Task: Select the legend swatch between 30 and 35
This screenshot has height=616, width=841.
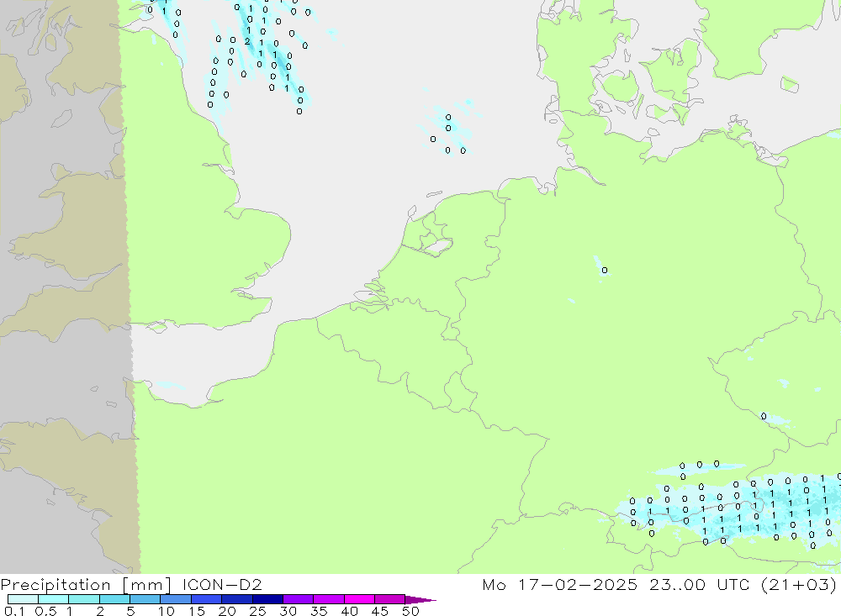Action: (x=298, y=599)
